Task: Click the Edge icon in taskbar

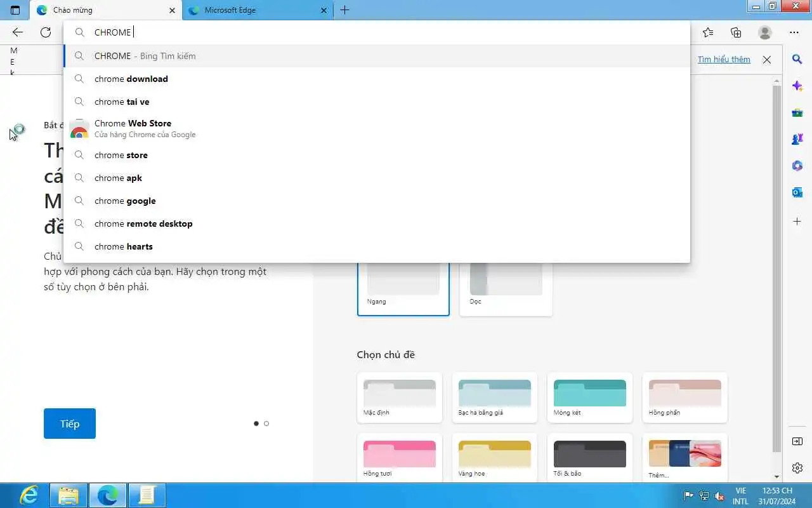Action: pos(108,495)
